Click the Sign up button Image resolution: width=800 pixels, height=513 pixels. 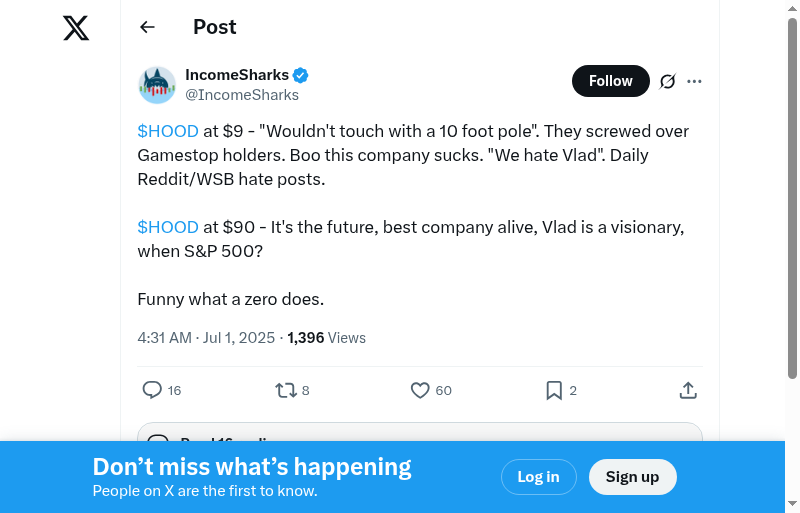tap(632, 477)
